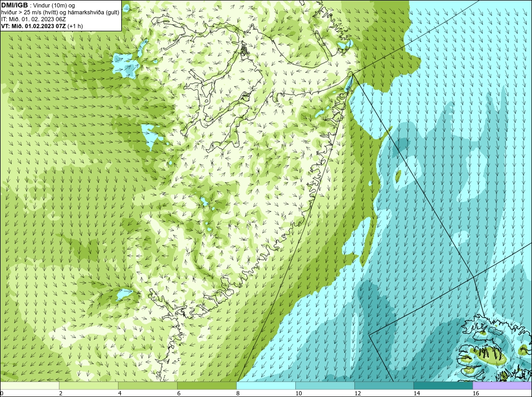The height and width of the screenshot is (397, 532).
Task: Click the 0–2 m/s pale legend swatch
Action: click(x=30, y=385)
